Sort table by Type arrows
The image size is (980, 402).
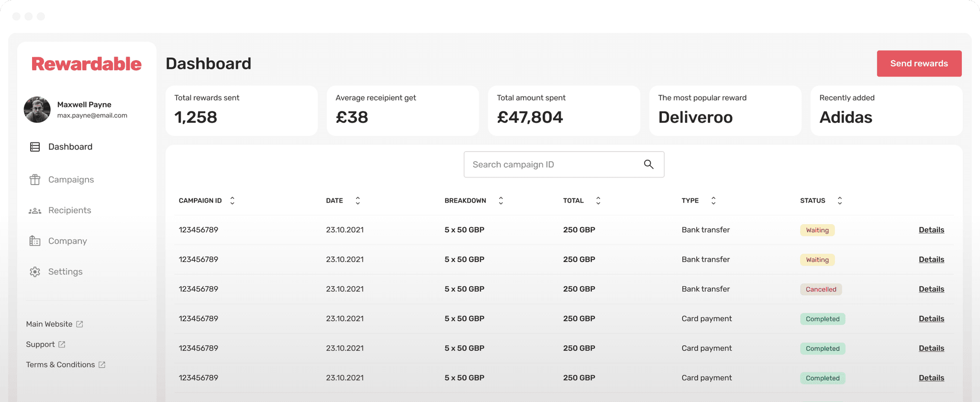point(713,201)
